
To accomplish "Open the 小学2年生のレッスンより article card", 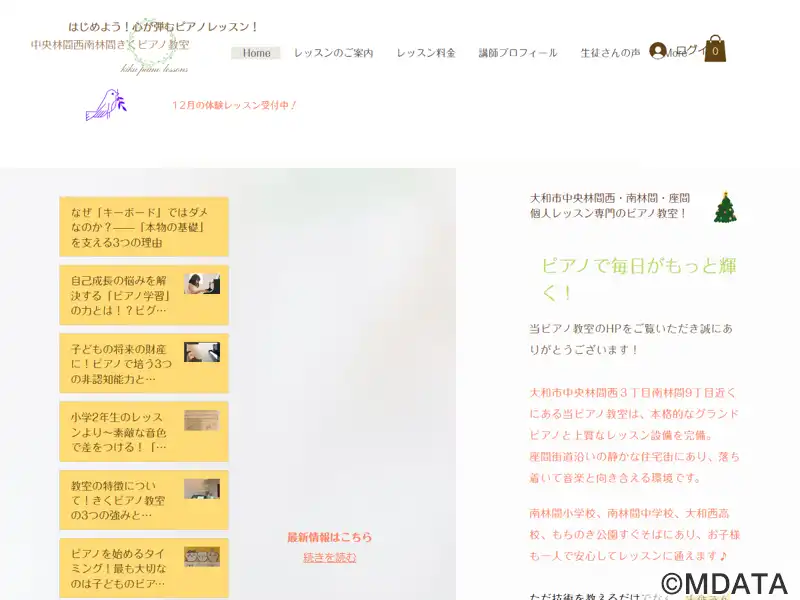I will tap(143, 432).
